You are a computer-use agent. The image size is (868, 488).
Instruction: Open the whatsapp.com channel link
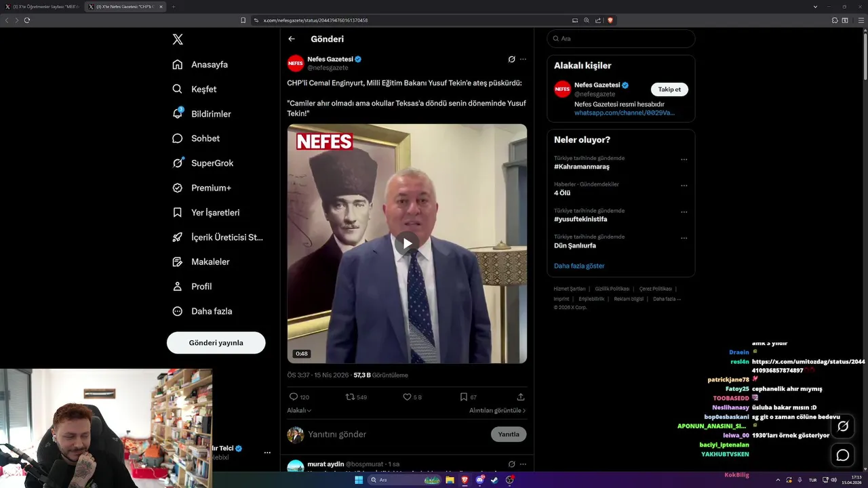tap(625, 113)
